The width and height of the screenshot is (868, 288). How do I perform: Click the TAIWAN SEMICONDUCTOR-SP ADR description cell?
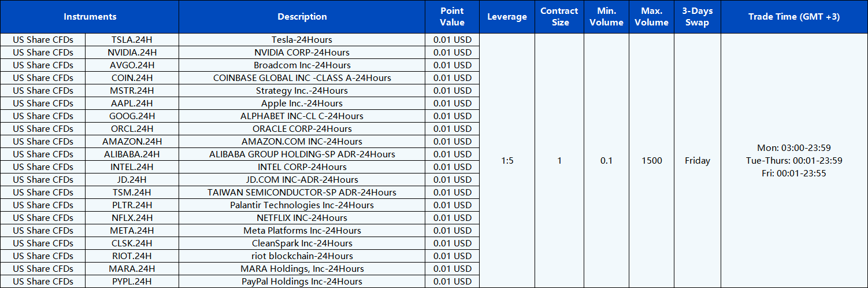302,193
